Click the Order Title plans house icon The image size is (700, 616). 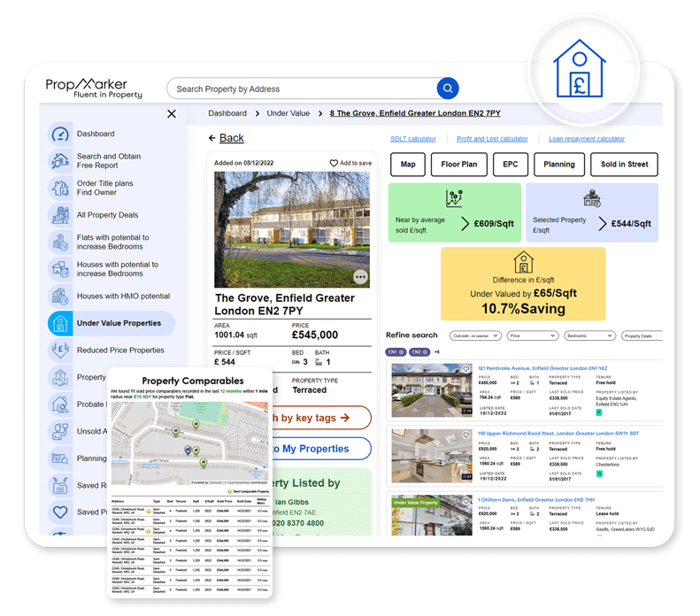pos(60,188)
